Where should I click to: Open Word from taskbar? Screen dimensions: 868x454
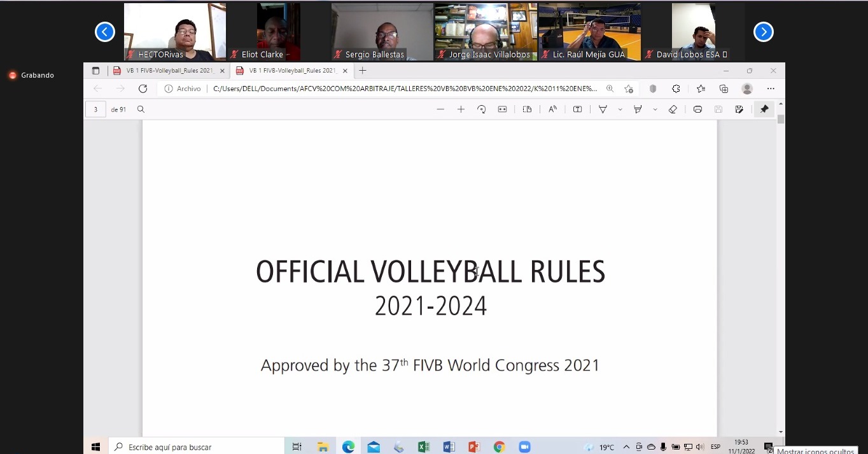pos(449,447)
